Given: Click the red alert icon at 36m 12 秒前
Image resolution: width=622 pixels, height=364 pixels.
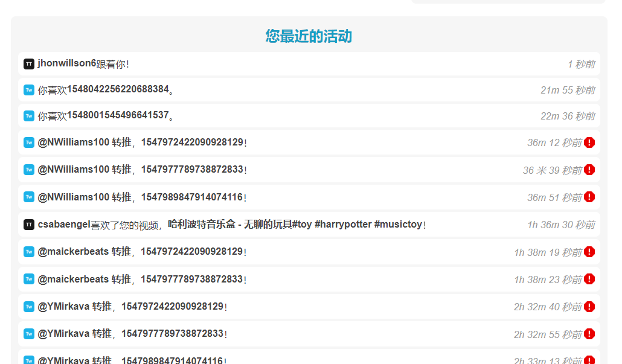Looking at the screenshot, I should (589, 142).
